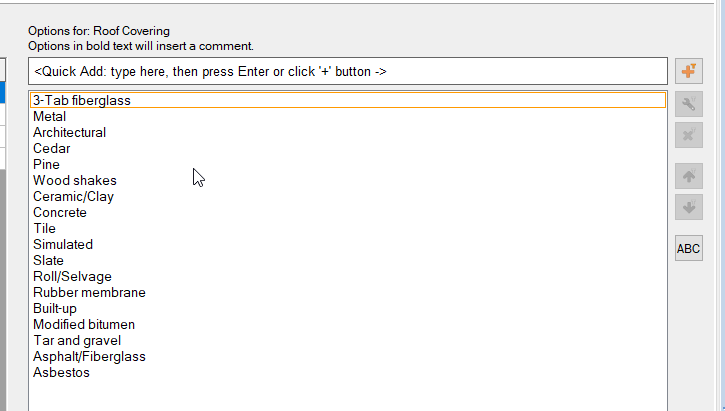725x411 pixels.
Task: Click the move down arrow icon
Action: (688, 208)
